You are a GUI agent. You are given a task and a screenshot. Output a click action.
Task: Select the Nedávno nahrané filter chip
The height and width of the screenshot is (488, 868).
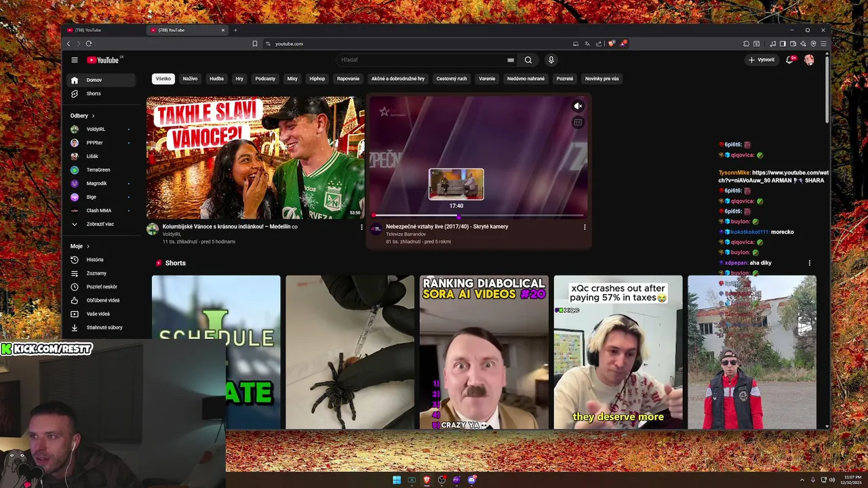(x=526, y=79)
